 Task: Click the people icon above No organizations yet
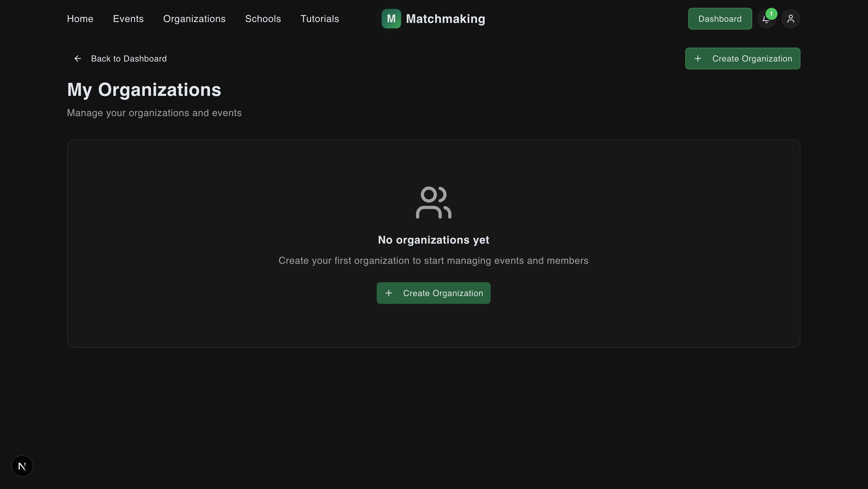tap(434, 202)
